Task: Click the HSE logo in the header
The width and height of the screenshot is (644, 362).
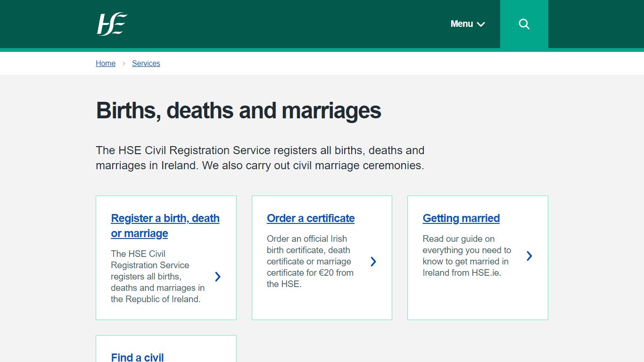Action: (x=112, y=24)
